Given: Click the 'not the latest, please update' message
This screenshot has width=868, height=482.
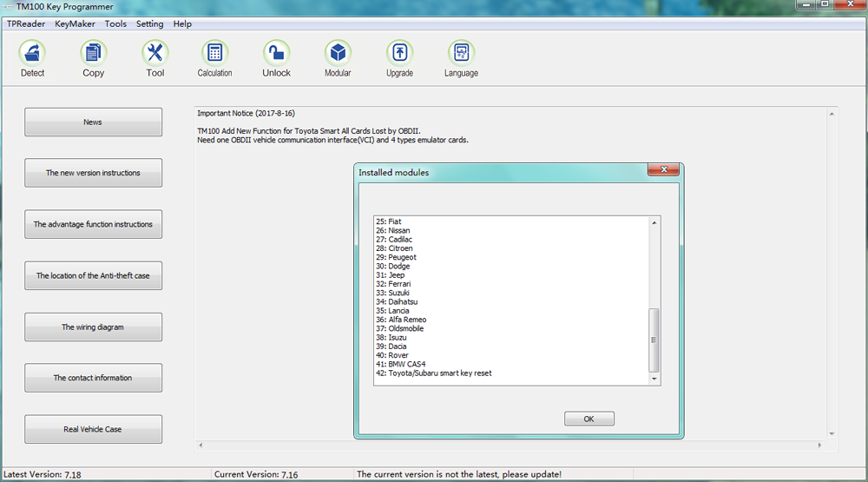Looking at the screenshot, I should (459, 474).
